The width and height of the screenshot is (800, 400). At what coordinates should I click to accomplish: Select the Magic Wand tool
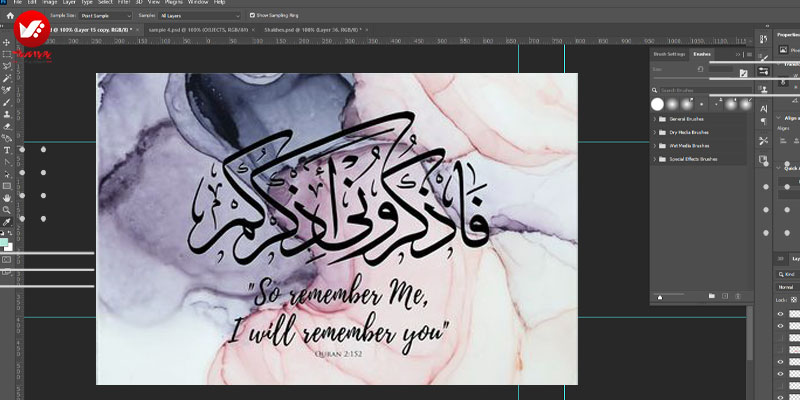click(7, 79)
